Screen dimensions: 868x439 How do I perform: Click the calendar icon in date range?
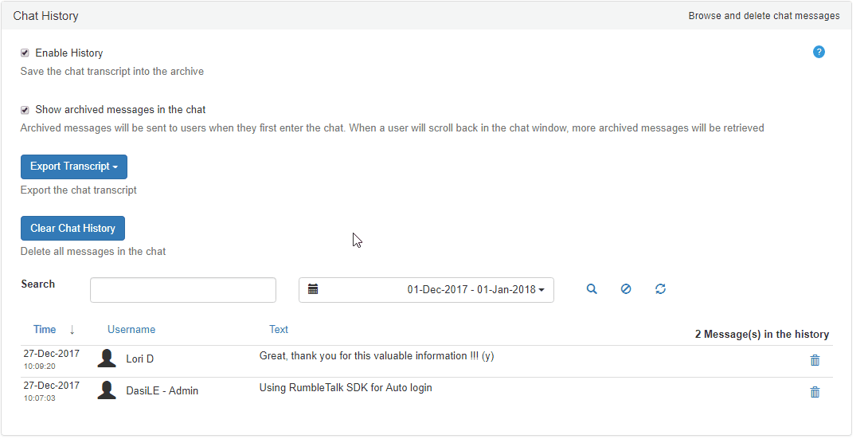pos(313,289)
